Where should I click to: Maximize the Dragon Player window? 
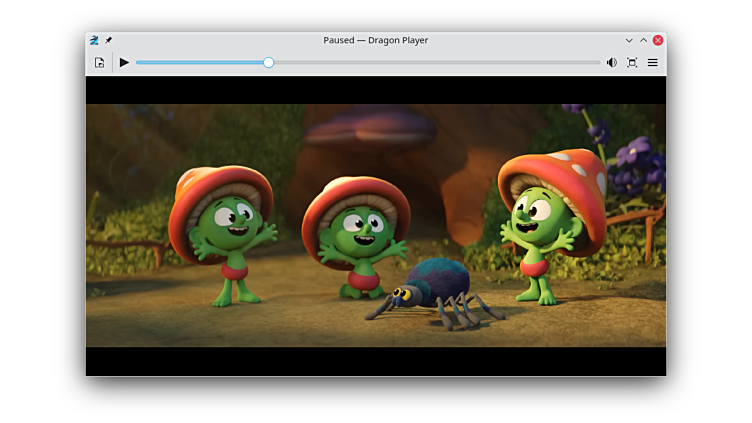click(x=643, y=40)
